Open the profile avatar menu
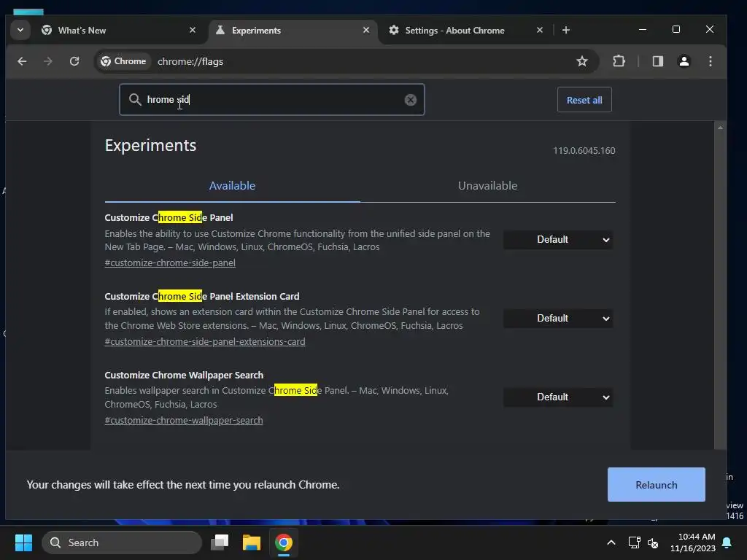Image resolution: width=747 pixels, height=560 pixels. coord(684,61)
